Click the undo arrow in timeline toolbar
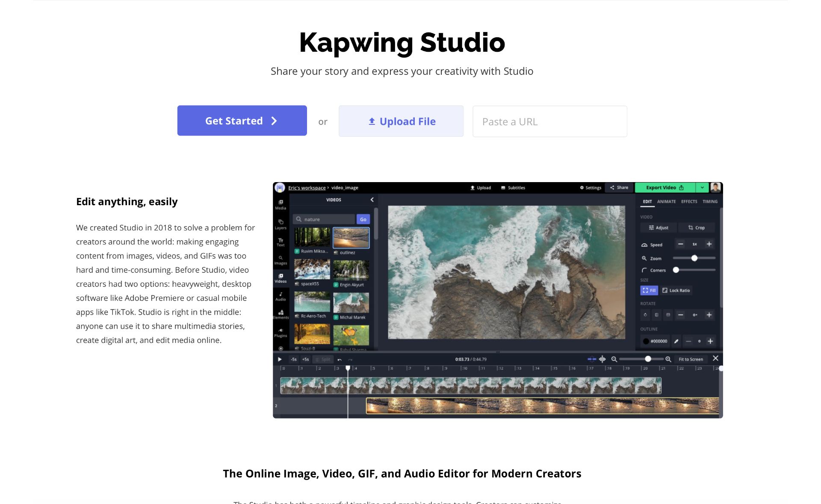This screenshot has width=821, height=504. coord(340,360)
